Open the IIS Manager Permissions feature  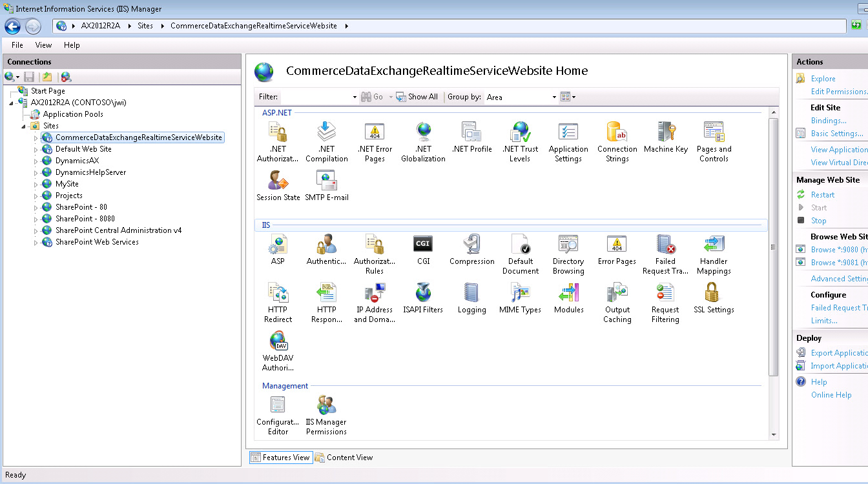[326, 415]
